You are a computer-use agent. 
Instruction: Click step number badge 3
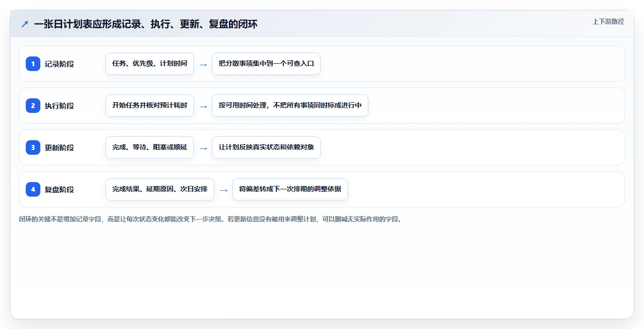[x=33, y=147]
